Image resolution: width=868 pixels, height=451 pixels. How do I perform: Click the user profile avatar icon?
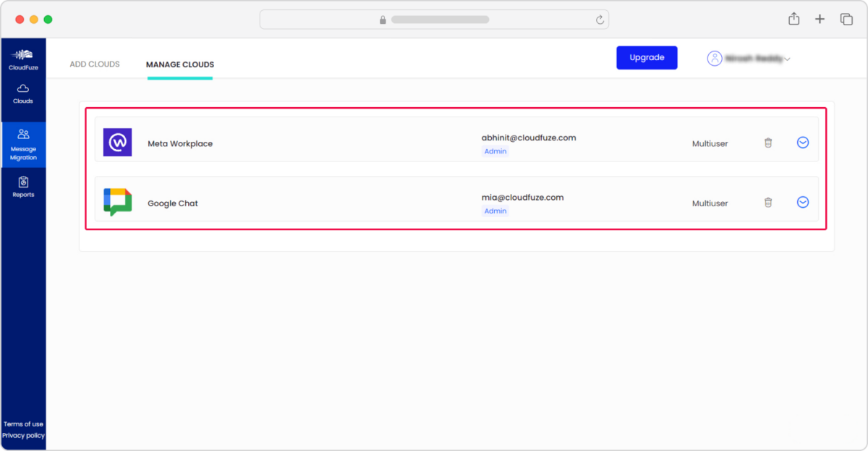point(715,58)
